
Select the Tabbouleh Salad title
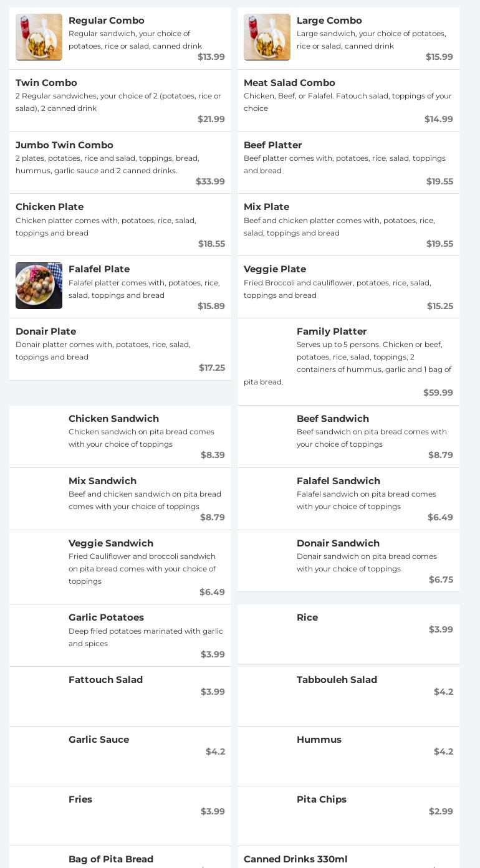point(337,680)
